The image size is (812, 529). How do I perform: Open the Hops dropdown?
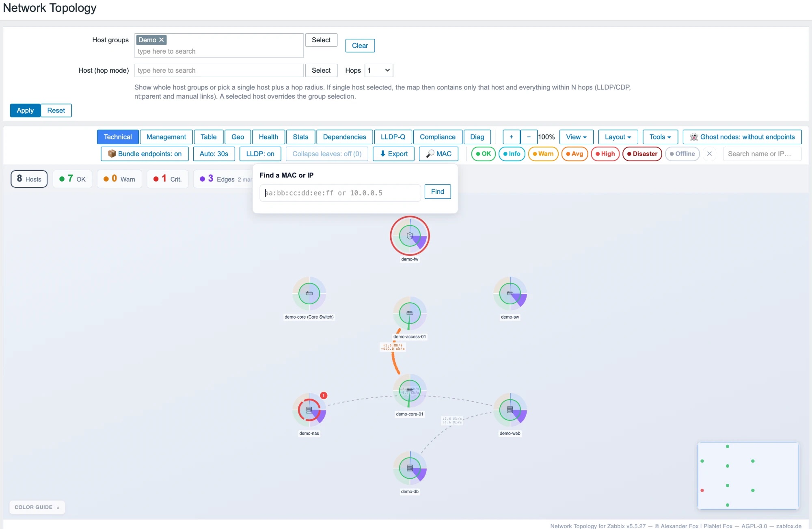point(379,70)
